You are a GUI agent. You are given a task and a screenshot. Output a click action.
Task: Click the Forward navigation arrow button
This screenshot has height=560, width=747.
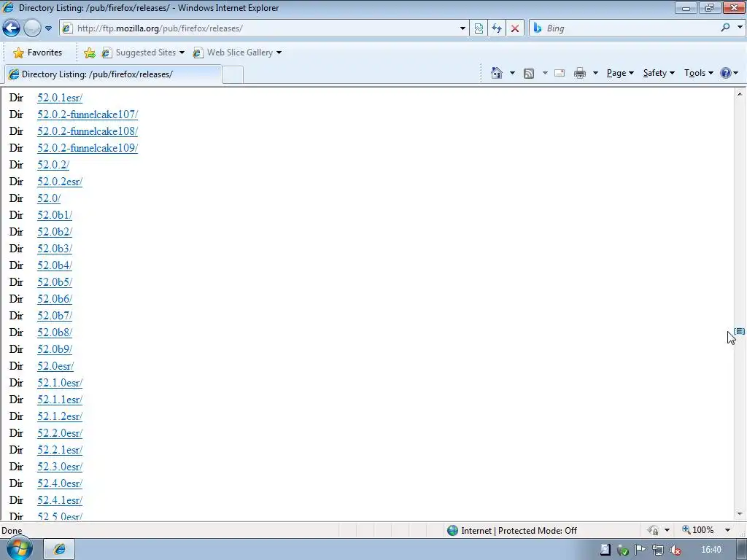coord(32,28)
